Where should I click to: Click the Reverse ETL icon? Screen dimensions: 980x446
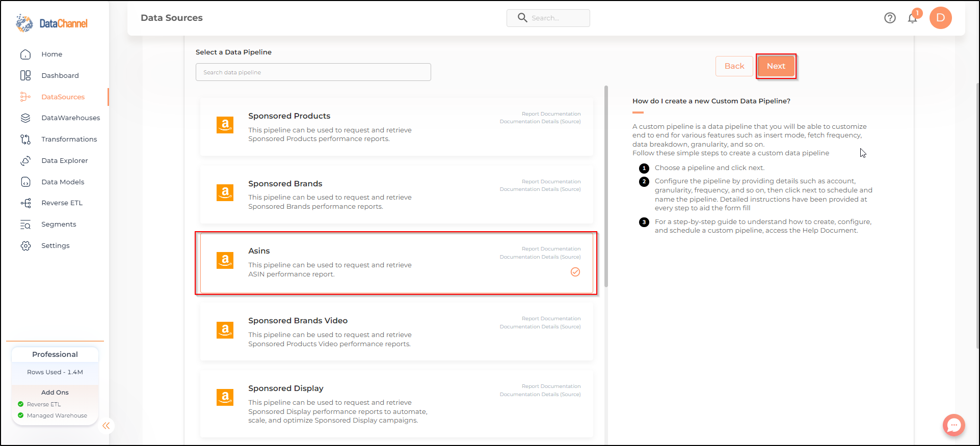(x=25, y=203)
